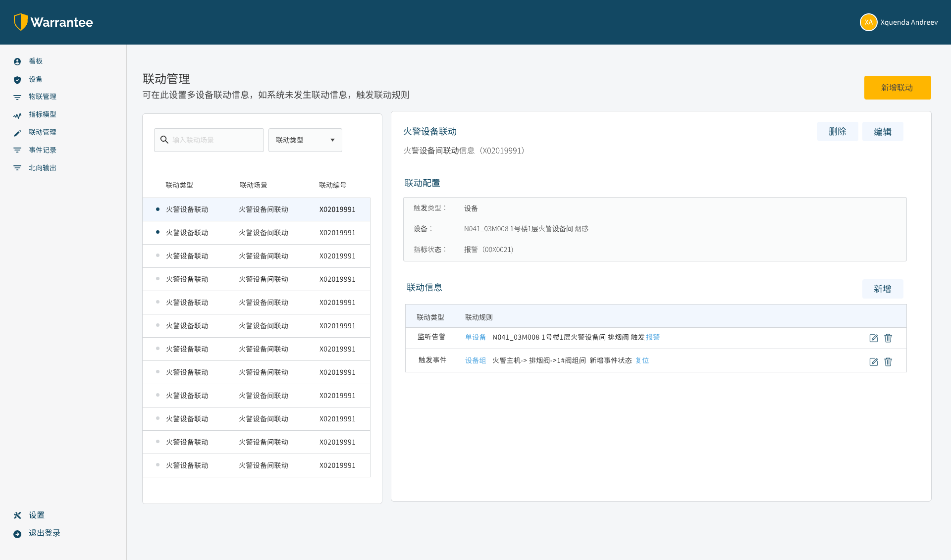
Task: Click the 触发事件 cell
Action: point(432,360)
